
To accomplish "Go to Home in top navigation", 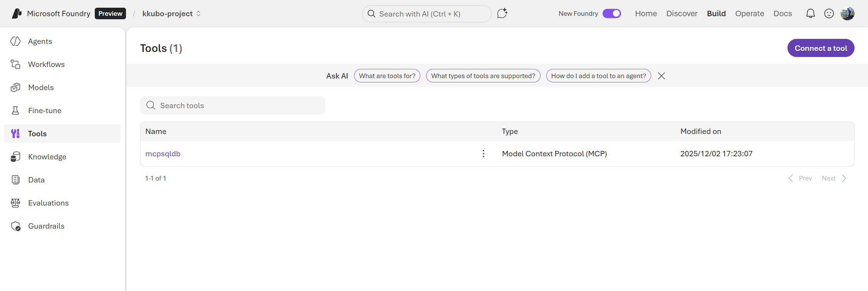I will [646, 13].
